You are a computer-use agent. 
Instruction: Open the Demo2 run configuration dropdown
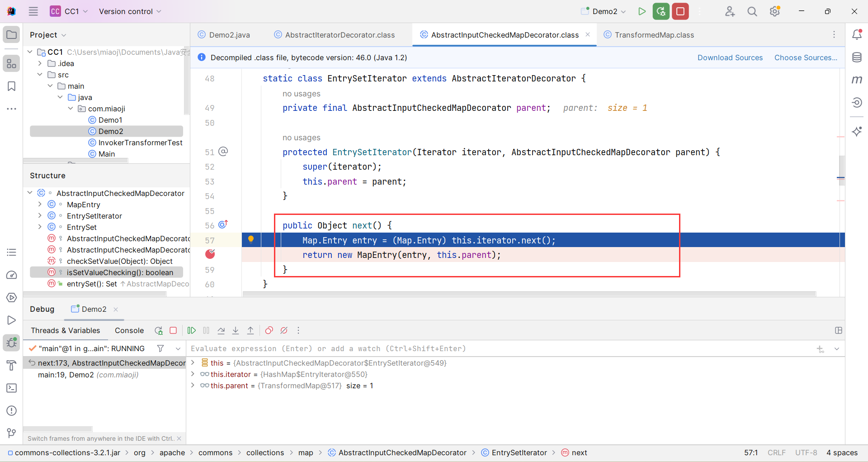[x=604, y=11]
